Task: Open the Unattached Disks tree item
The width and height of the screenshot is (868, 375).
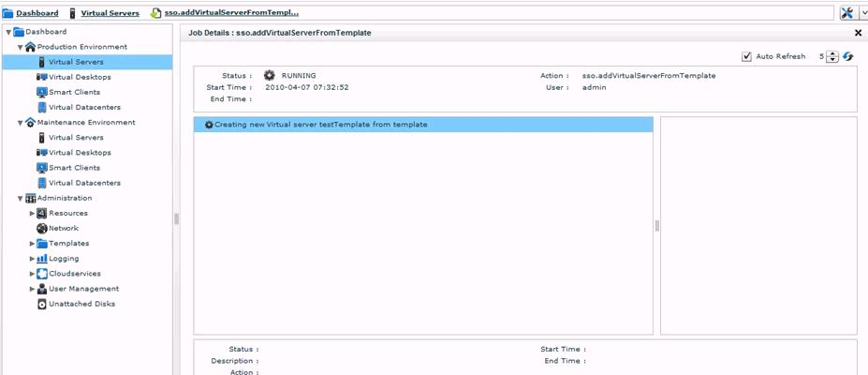Action: click(81, 304)
